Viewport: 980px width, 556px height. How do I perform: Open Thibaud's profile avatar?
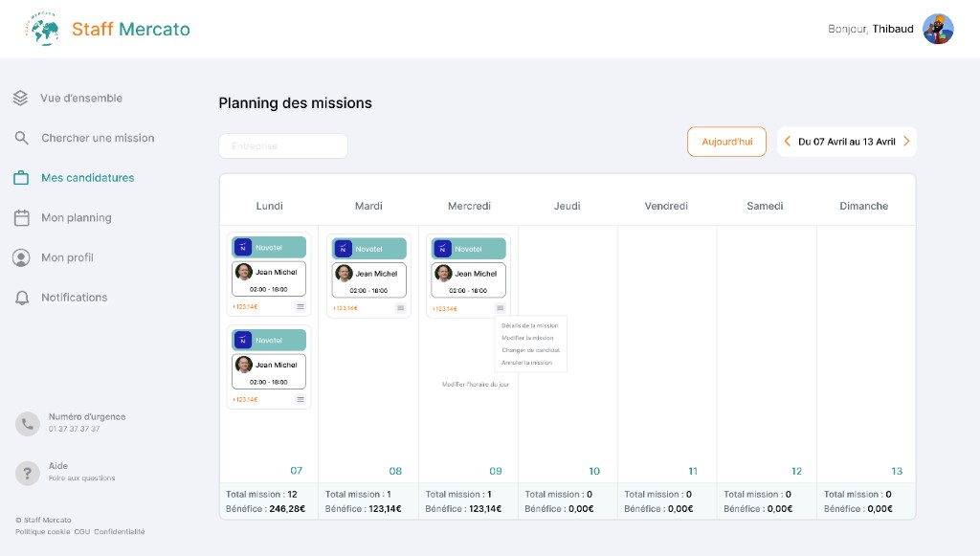tap(938, 29)
